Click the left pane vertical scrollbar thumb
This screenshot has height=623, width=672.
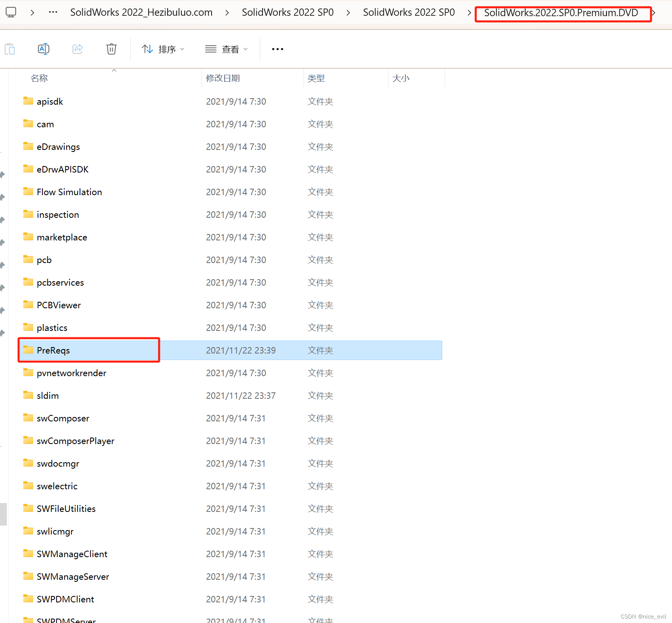coord(3,514)
